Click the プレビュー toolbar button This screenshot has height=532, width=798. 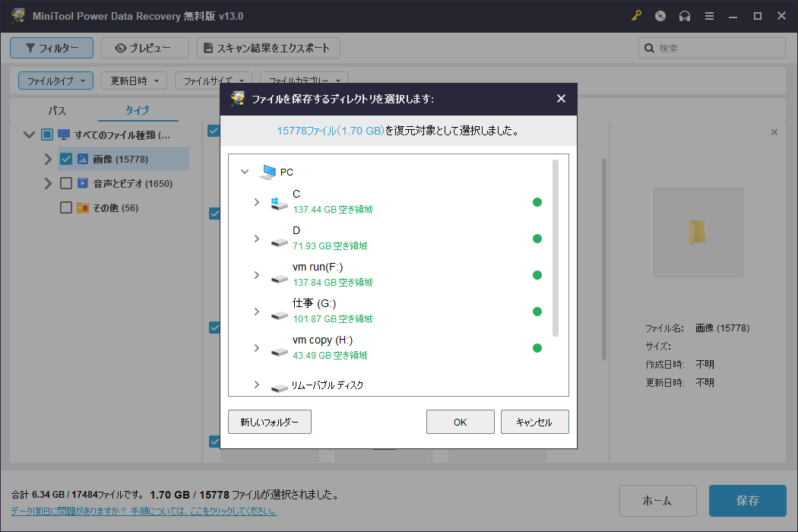[x=145, y=48]
